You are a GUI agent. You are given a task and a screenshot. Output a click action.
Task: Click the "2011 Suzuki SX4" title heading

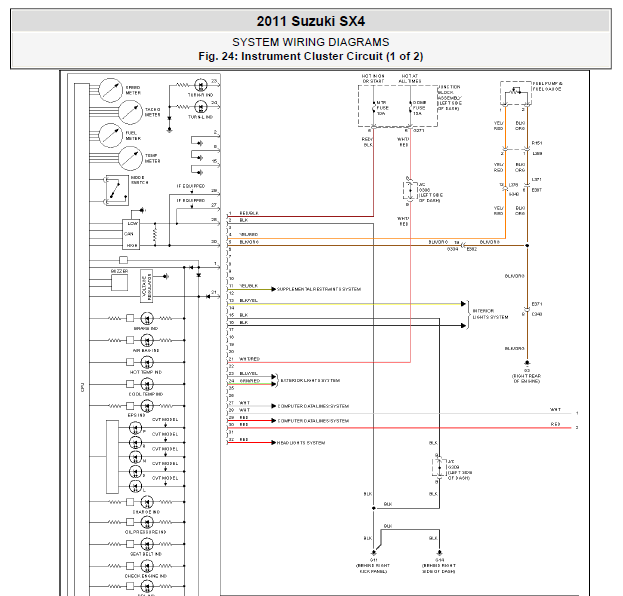(x=310, y=21)
